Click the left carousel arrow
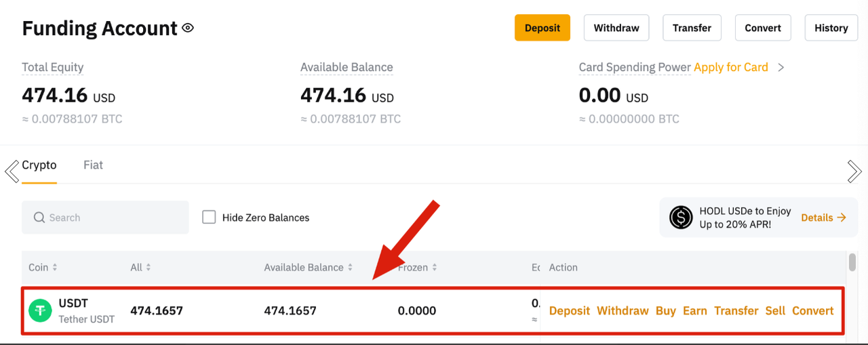The height and width of the screenshot is (345, 868). 12,171
